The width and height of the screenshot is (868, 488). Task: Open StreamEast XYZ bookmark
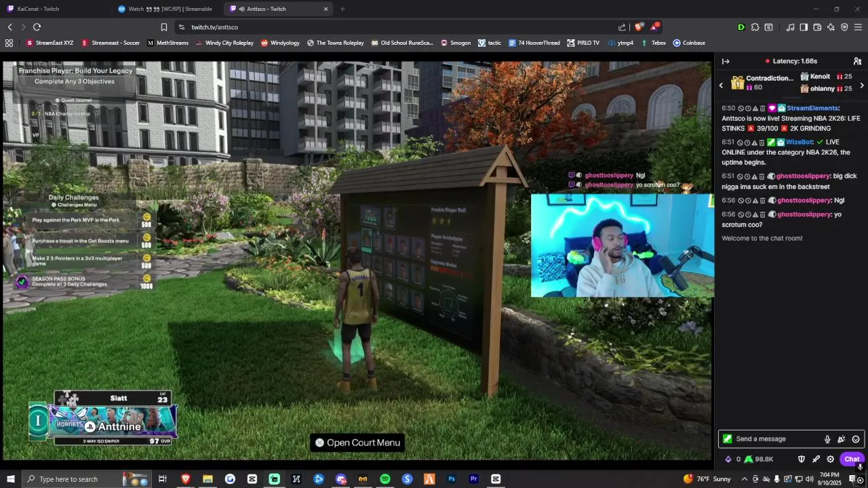tap(50, 43)
